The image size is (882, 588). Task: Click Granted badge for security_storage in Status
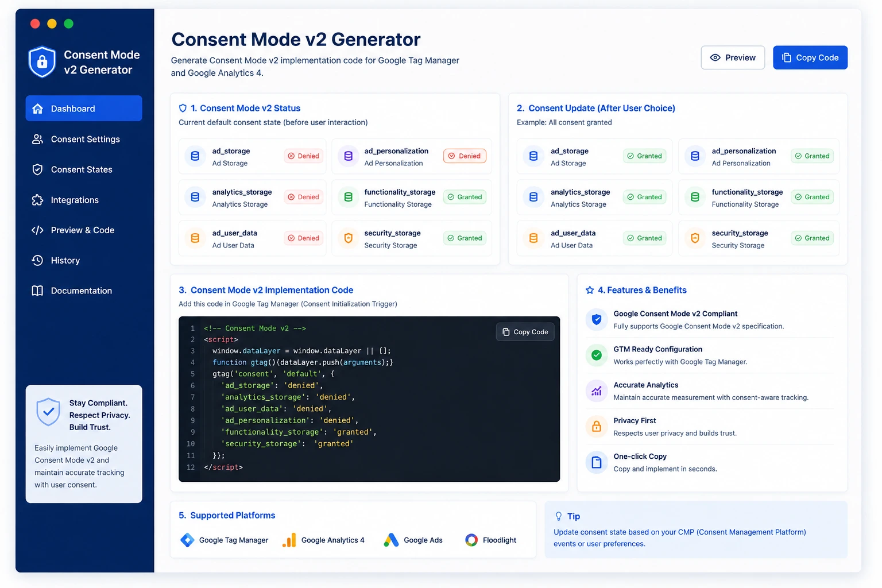[x=465, y=238]
